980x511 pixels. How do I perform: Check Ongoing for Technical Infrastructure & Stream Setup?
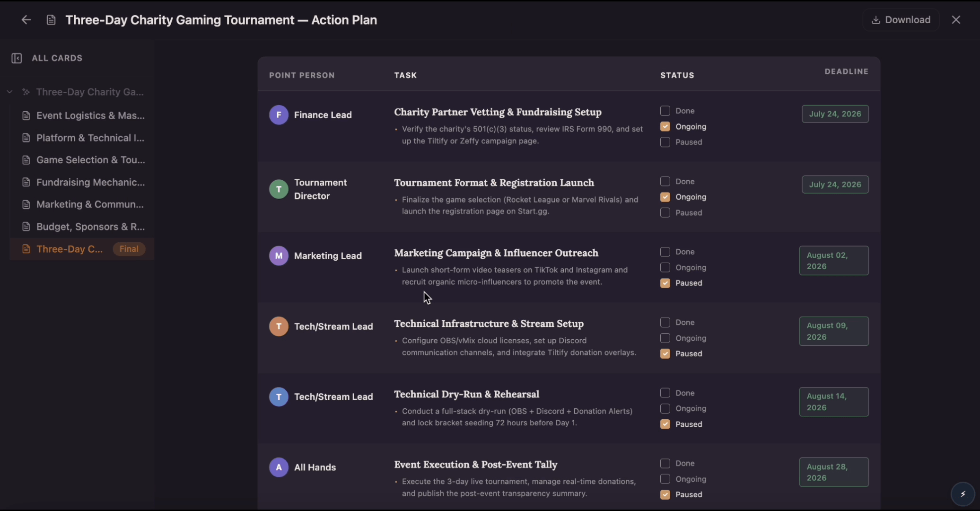[x=665, y=338]
